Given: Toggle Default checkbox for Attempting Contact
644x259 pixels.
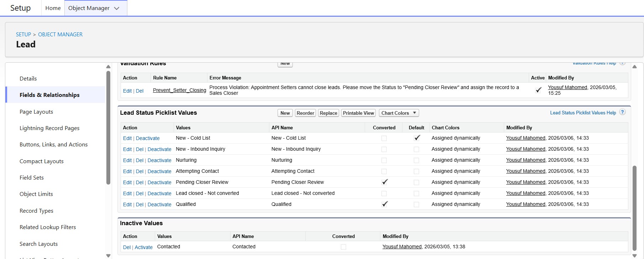Looking at the screenshot, I should [x=416, y=171].
